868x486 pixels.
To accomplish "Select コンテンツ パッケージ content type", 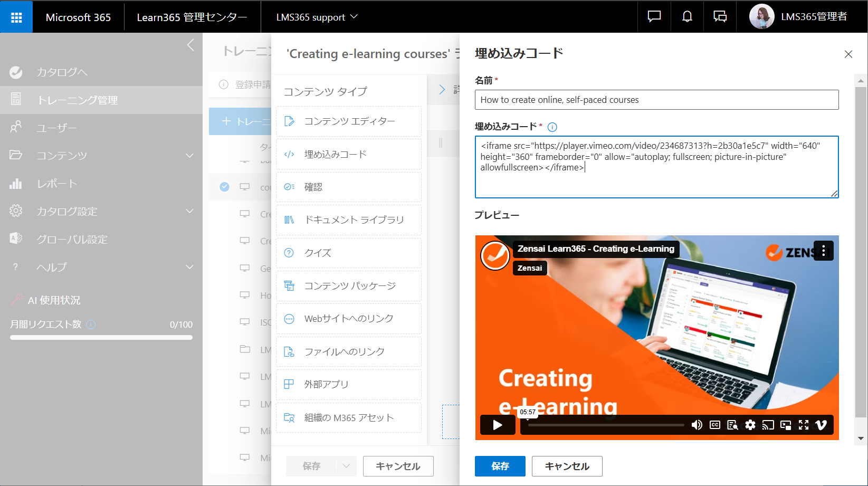I will pos(349,286).
